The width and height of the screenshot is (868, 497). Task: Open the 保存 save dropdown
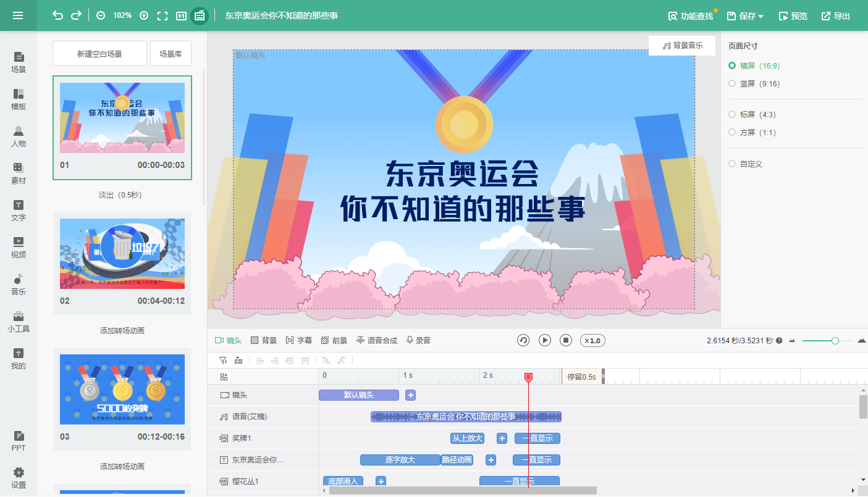coord(745,16)
